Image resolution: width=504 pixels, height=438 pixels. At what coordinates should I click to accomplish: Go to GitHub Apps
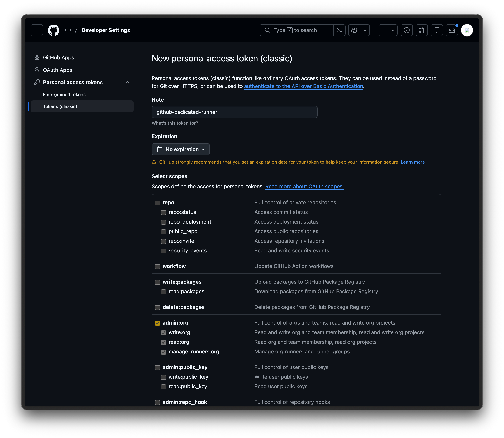pyautogui.click(x=58, y=57)
